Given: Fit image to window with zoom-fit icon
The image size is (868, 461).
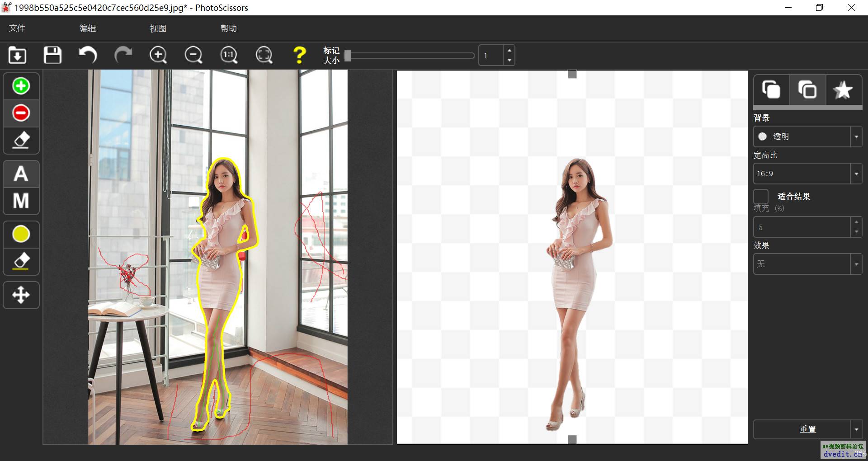Looking at the screenshot, I should coord(264,56).
